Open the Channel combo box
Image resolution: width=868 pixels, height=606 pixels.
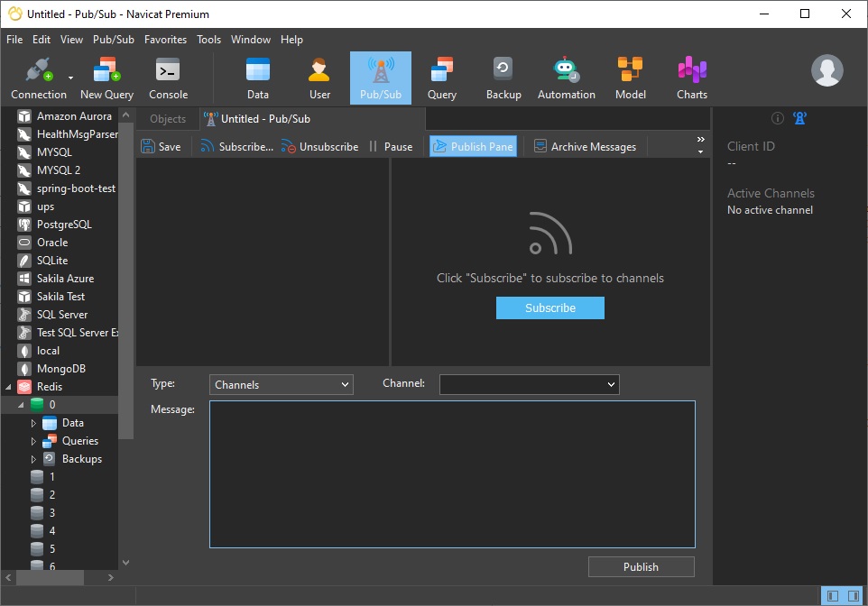pyautogui.click(x=530, y=385)
